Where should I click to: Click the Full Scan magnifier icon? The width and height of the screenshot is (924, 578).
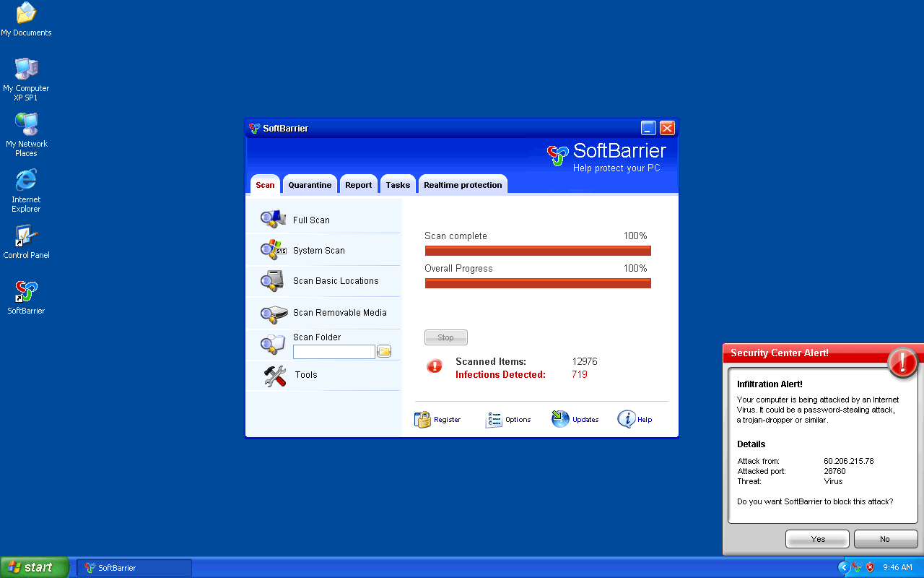[x=273, y=219]
